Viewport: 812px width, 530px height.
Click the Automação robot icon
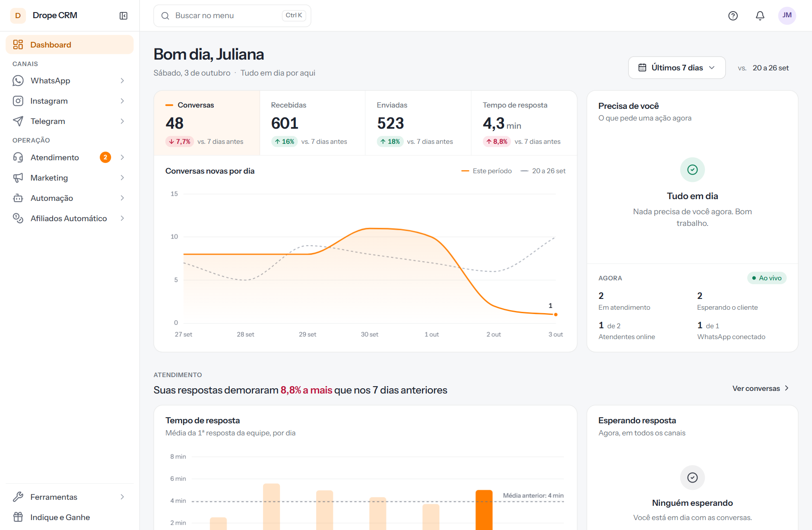pos(18,198)
